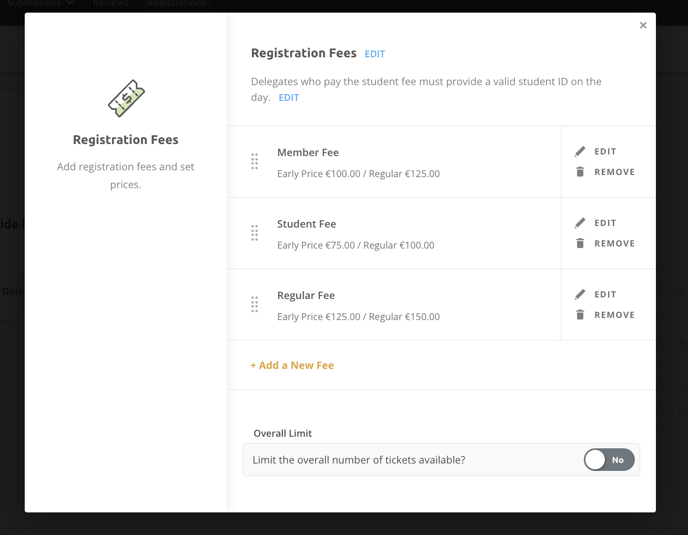Click the pencil icon for Regular Fee
Viewport: 688px width, 535px height.
(580, 294)
